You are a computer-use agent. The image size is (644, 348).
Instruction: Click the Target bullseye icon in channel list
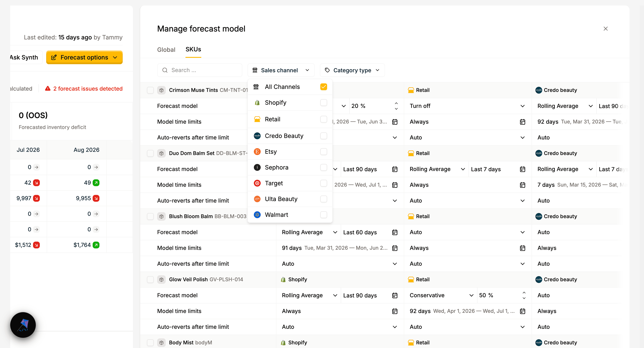pos(257,183)
